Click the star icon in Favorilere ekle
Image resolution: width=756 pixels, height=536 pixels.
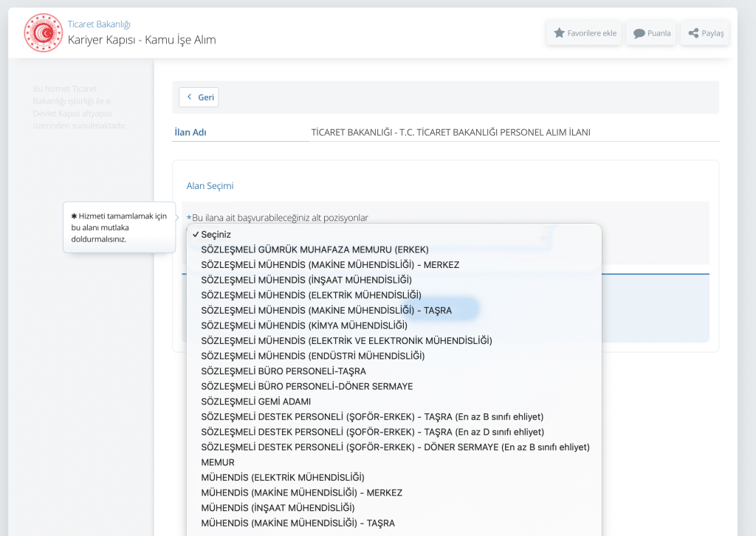[x=559, y=33]
